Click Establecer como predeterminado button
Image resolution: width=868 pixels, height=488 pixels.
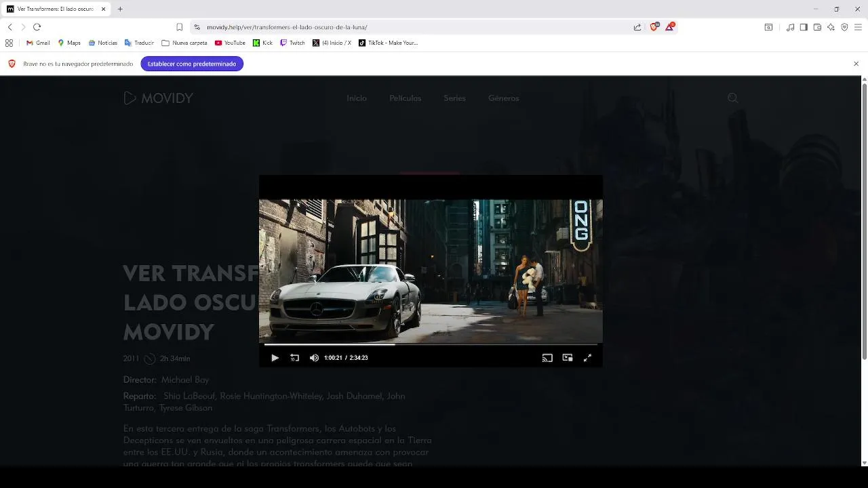click(x=192, y=64)
